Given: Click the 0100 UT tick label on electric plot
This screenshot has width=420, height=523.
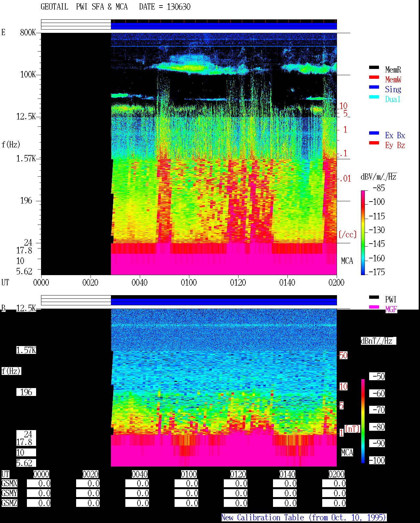Looking at the screenshot, I should pos(189,282).
